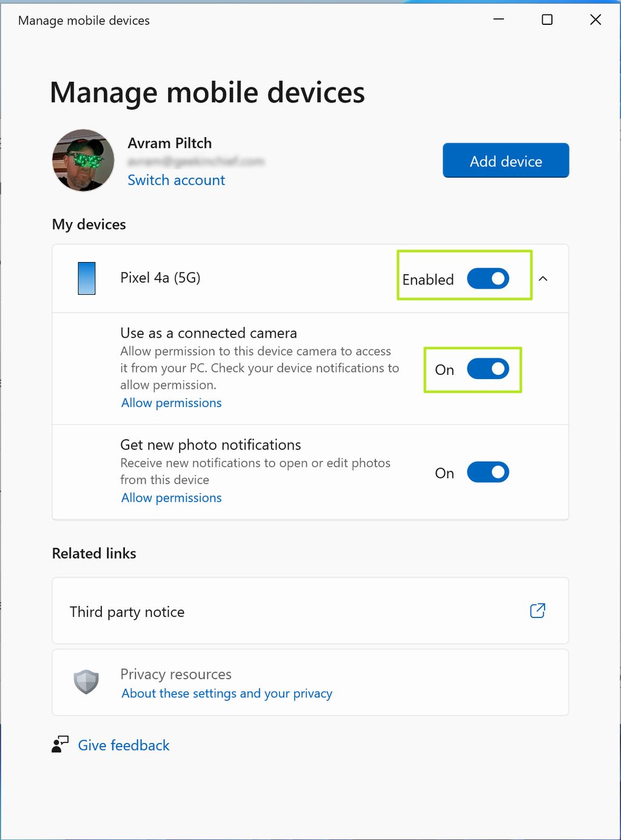This screenshot has width=621, height=840.
Task: Click Avram Piltch's profile picture
Action: 82,160
